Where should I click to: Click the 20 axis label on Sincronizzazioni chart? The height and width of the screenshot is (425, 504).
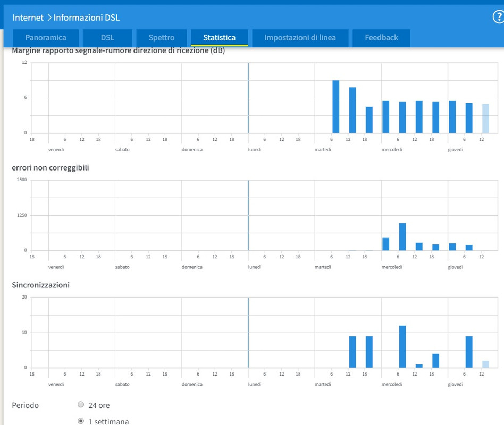coord(24,297)
